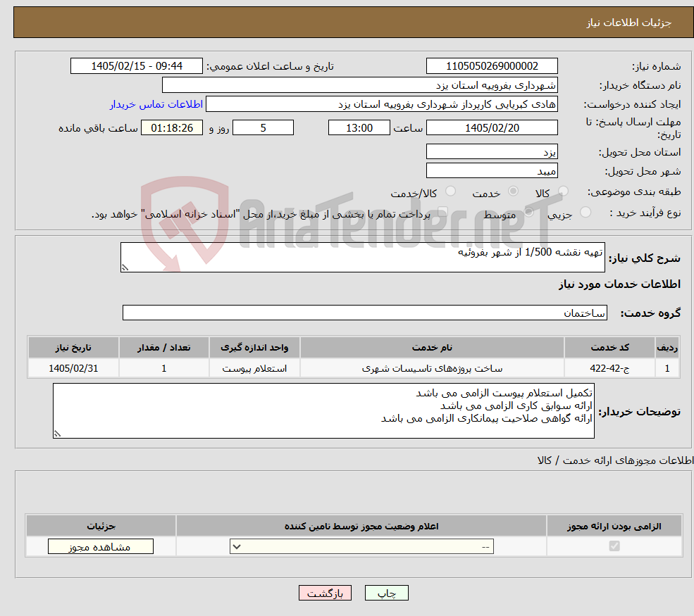Viewport: 694px width, 616px height.
Task: Click the شرح کلی نیاز label
Action: pyautogui.click(x=645, y=258)
